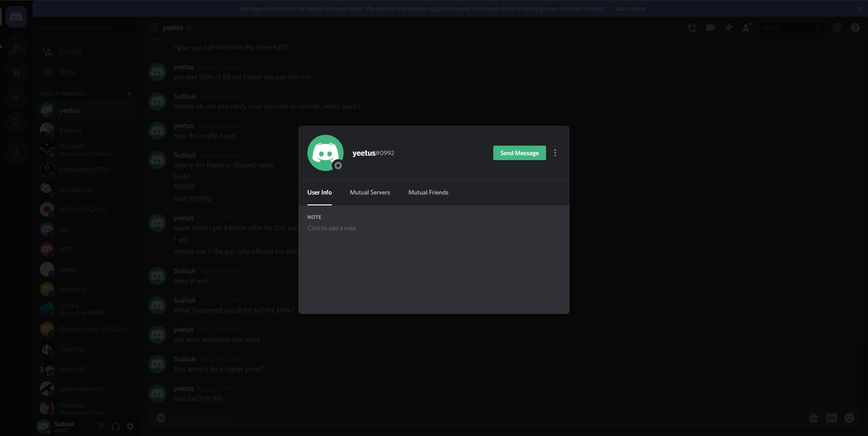Open the EMMMMDOTO direct message
This screenshot has width=868, height=436.
click(87, 170)
